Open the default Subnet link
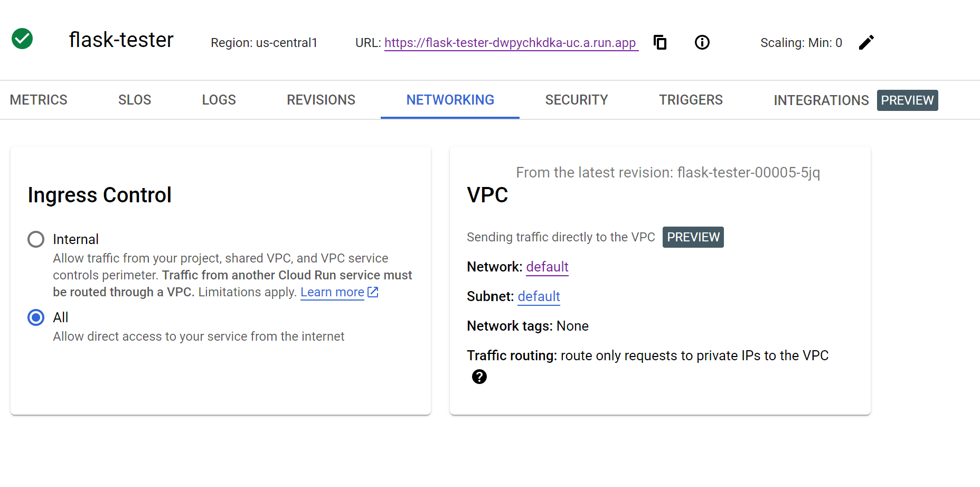Image resolution: width=980 pixels, height=487 pixels. point(539,296)
